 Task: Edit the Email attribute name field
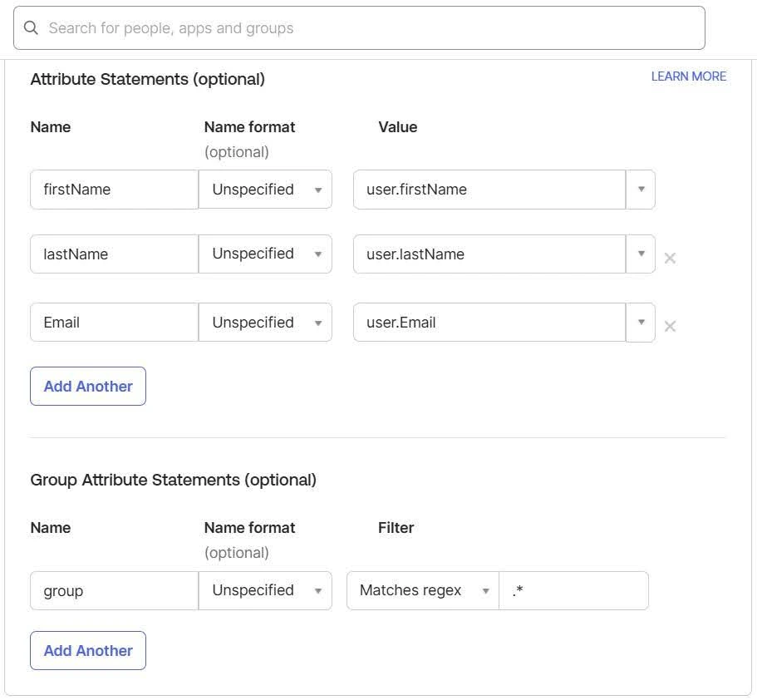[x=115, y=323]
